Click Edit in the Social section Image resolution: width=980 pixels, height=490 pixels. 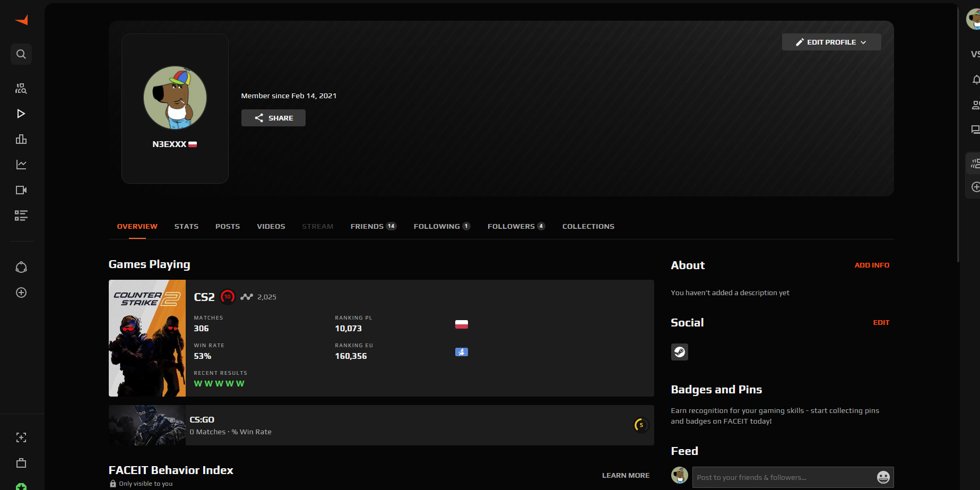[881, 322]
